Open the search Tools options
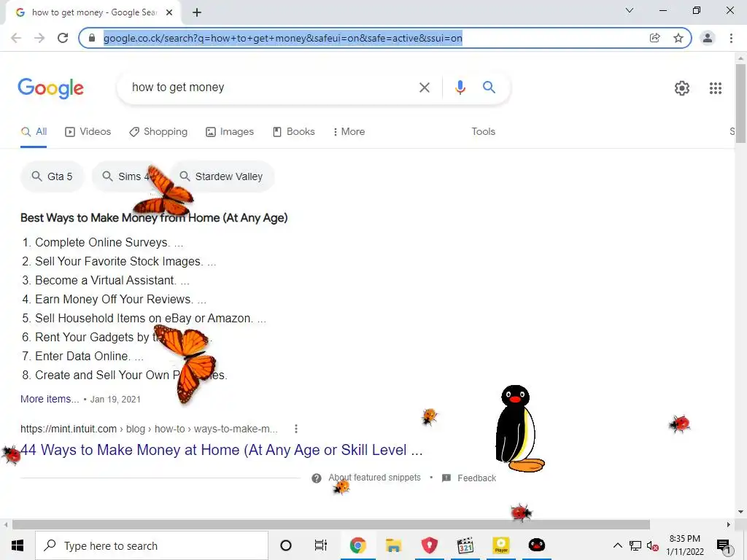Image resolution: width=747 pixels, height=560 pixels. [483, 132]
